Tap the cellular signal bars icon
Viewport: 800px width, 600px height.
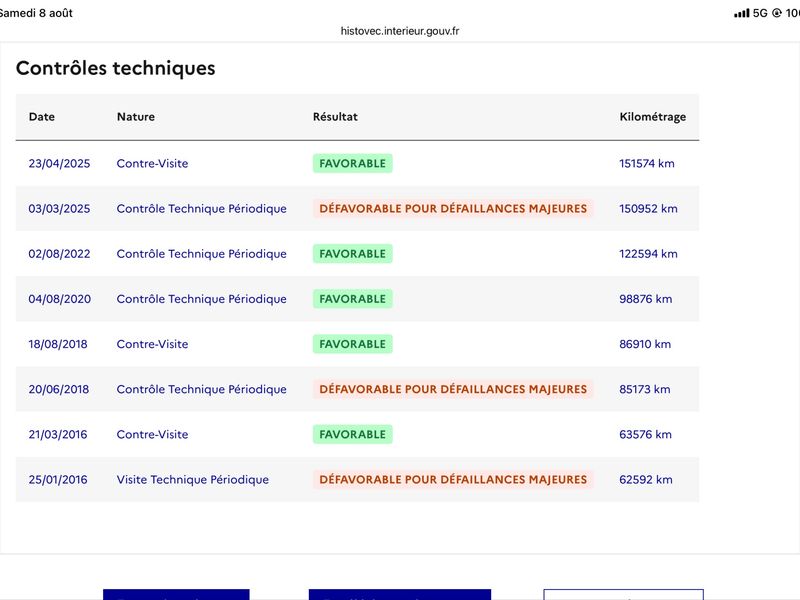click(x=741, y=13)
